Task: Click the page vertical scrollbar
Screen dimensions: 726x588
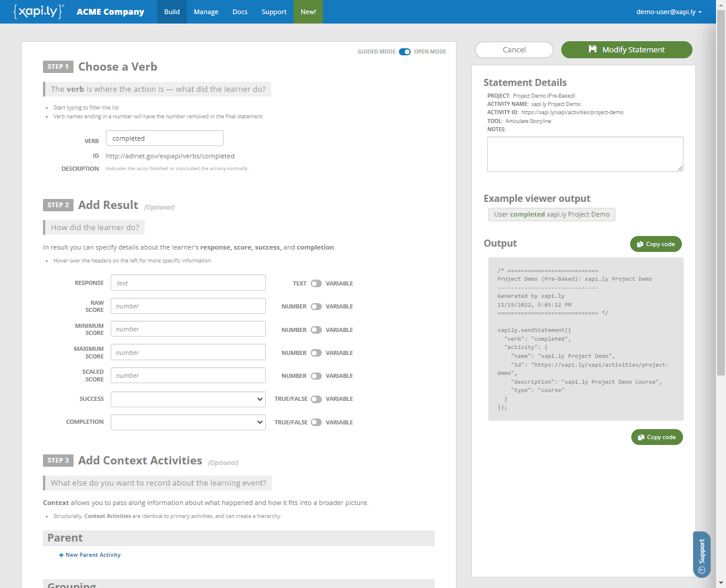Action: click(721, 193)
